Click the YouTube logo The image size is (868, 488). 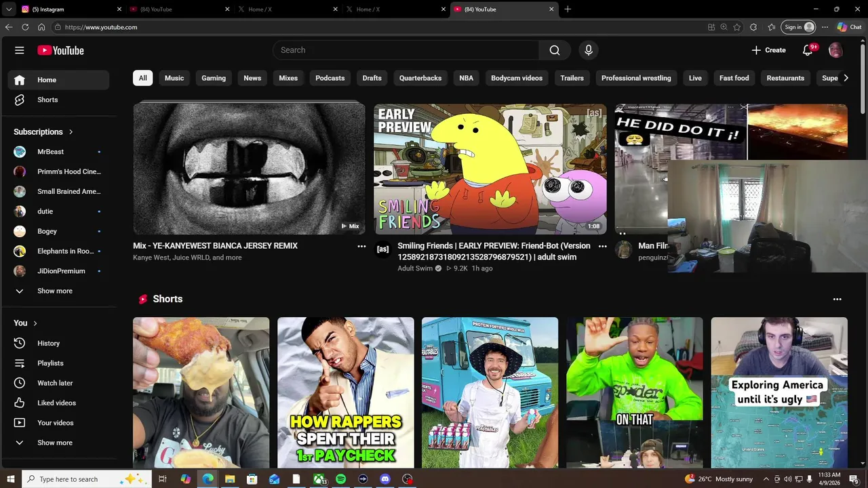click(60, 50)
